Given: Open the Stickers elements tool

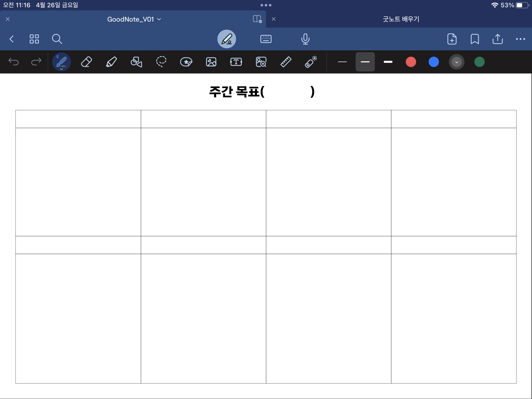Looking at the screenshot, I should pyautogui.click(x=186, y=62).
